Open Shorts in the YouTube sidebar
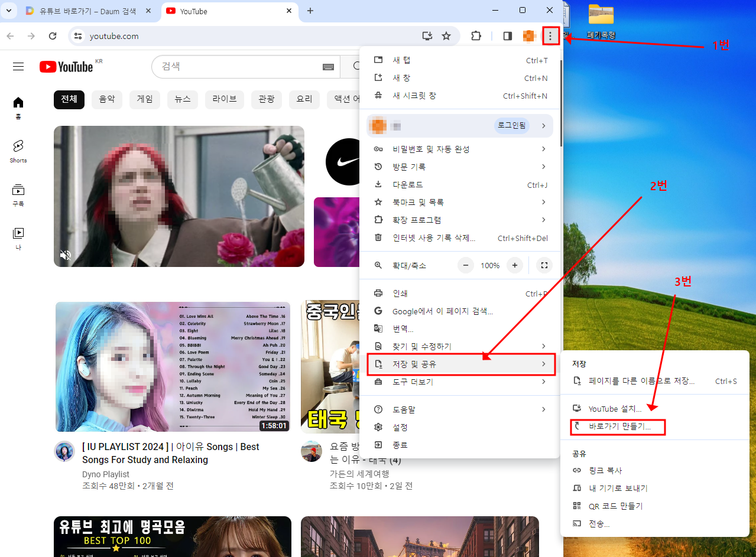The image size is (756, 557). click(18, 151)
